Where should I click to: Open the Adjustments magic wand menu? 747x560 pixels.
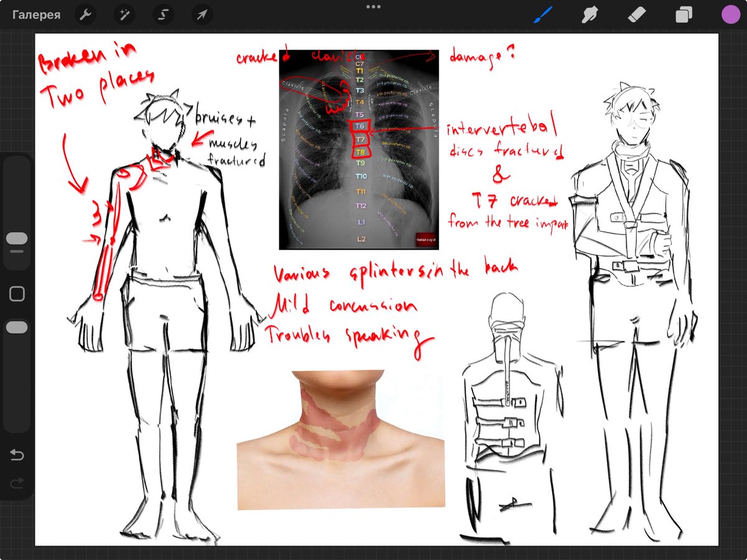pyautogui.click(x=125, y=14)
